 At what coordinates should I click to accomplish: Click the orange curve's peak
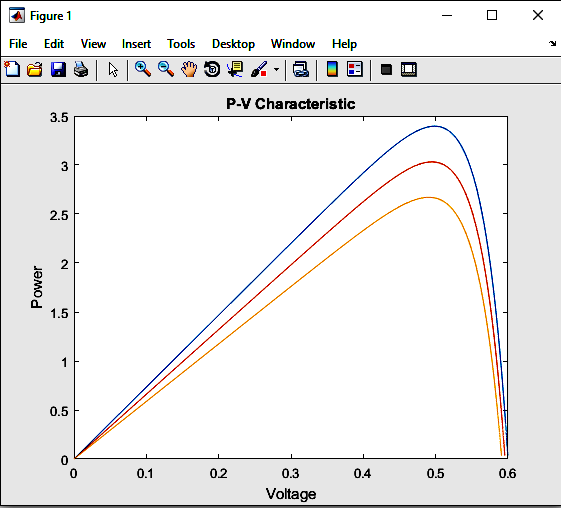[428, 197]
